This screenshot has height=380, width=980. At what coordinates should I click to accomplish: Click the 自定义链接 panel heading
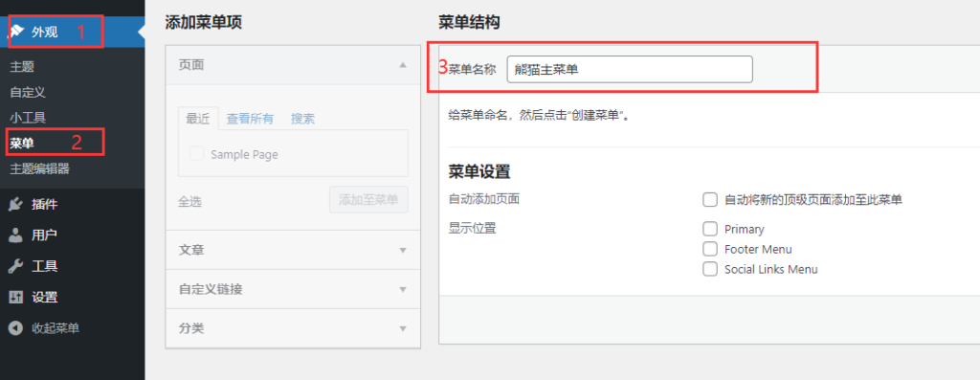click(x=211, y=289)
